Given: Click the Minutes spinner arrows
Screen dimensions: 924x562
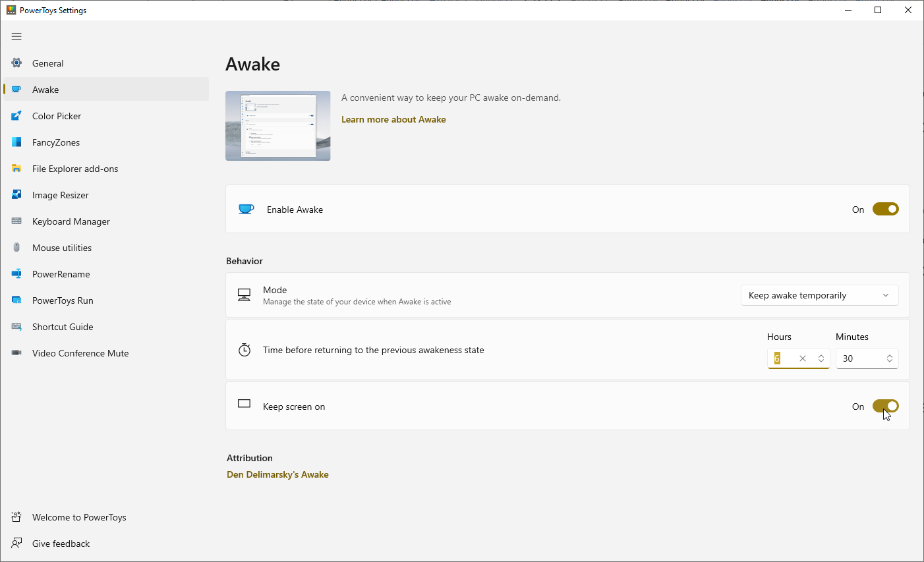Looking at the screenshot, I should pos(890,358).
